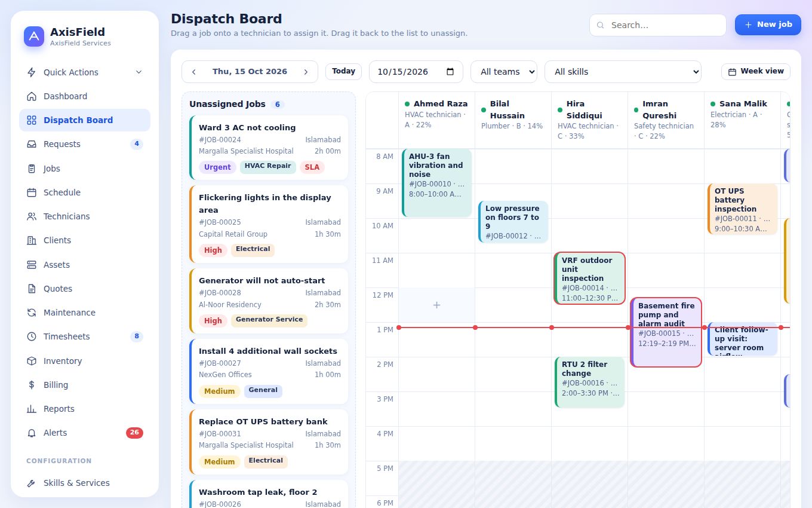Open the Inventory box icon
Screen dimensions: 812x508
point(32,361)
